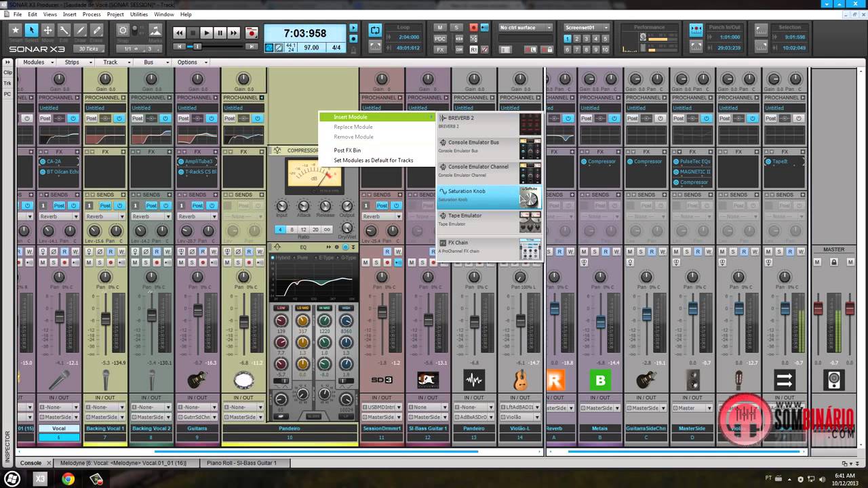Screen dimensions: 868x488
Task: Rewind the transport
Action: pos(179,33)
